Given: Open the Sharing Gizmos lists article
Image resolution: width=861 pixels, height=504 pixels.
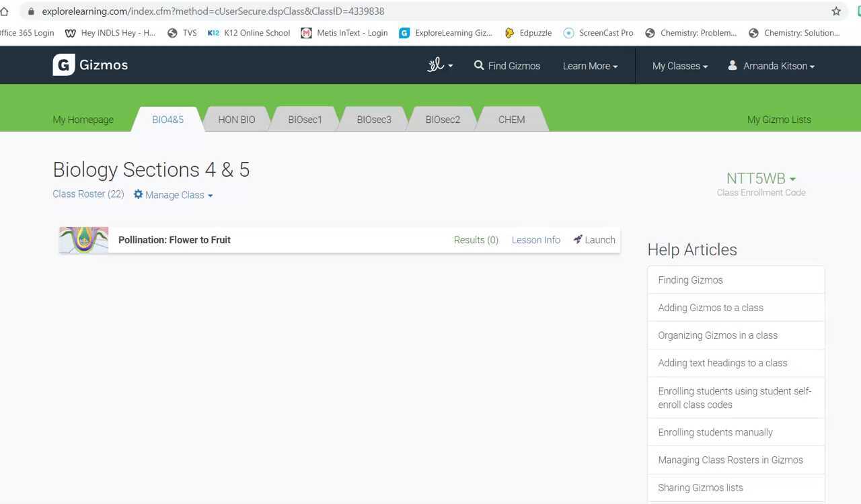Looking at the screenshot, I should [736, 487].
